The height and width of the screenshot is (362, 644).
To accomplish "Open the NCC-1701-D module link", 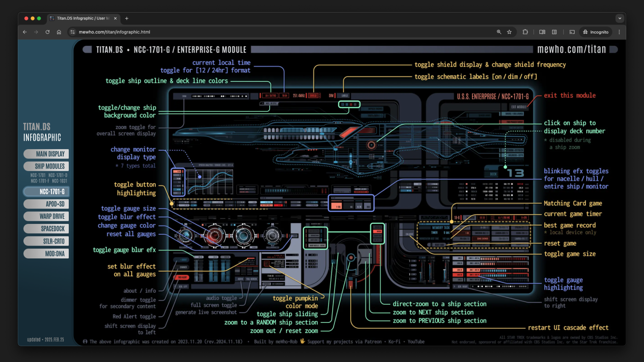I will 58,175.
